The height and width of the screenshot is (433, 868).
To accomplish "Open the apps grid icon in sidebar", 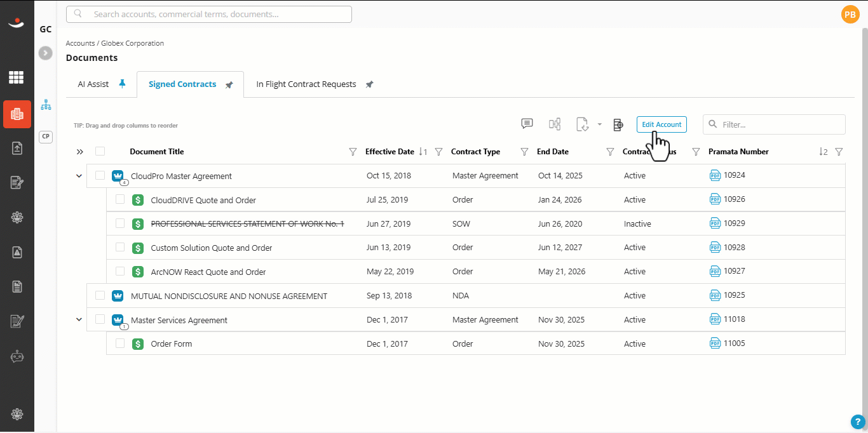I will pos(17,77).
